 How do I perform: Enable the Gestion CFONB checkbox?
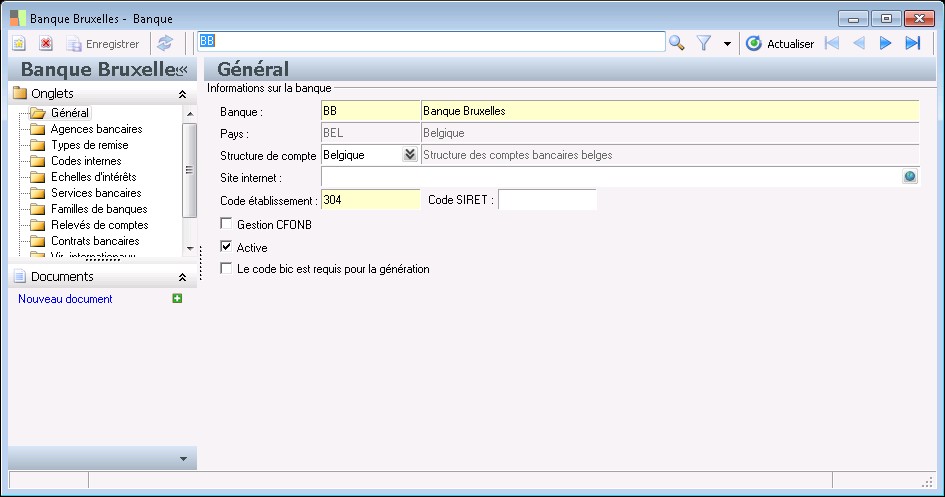[226, 223]
